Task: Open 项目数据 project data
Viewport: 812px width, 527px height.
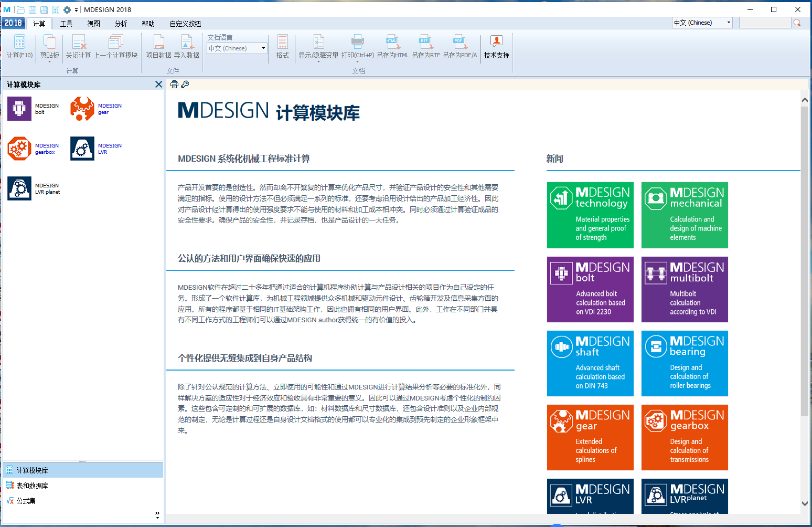Action: [x=158, y=47]
